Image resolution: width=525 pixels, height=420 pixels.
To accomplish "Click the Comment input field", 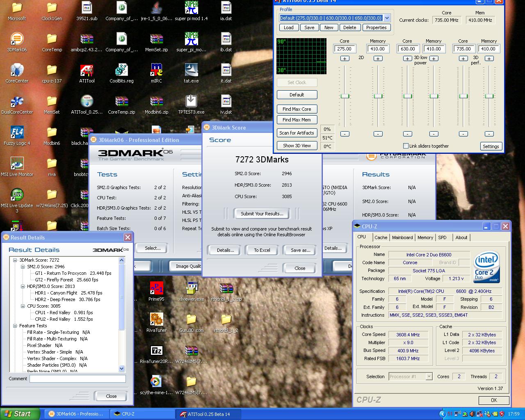I will point(78,379).
